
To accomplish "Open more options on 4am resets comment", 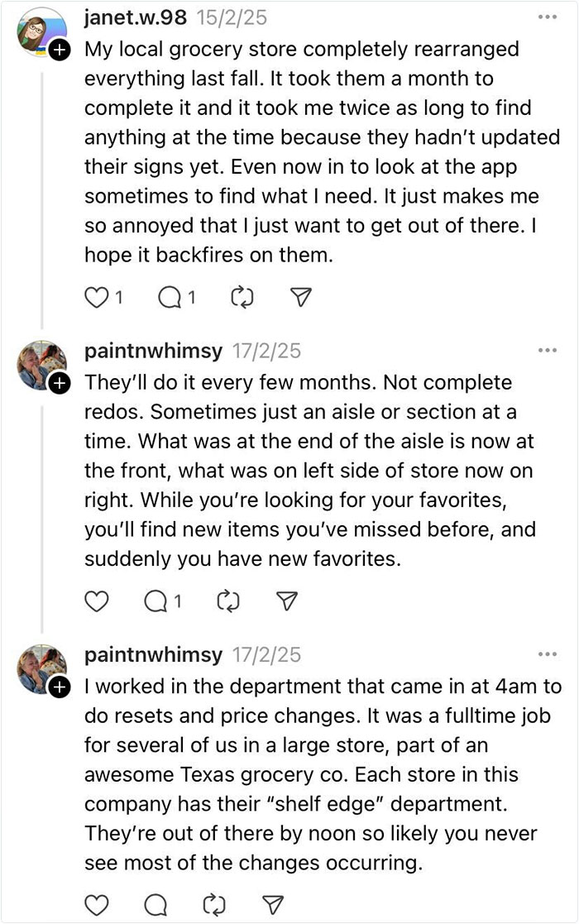I will (547, 654).
